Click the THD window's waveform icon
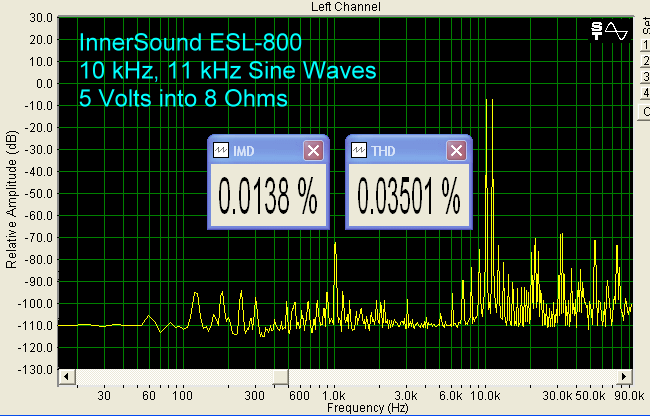This screenshot has width=650, height=416. pyautogui.click(x=359, y=150)
